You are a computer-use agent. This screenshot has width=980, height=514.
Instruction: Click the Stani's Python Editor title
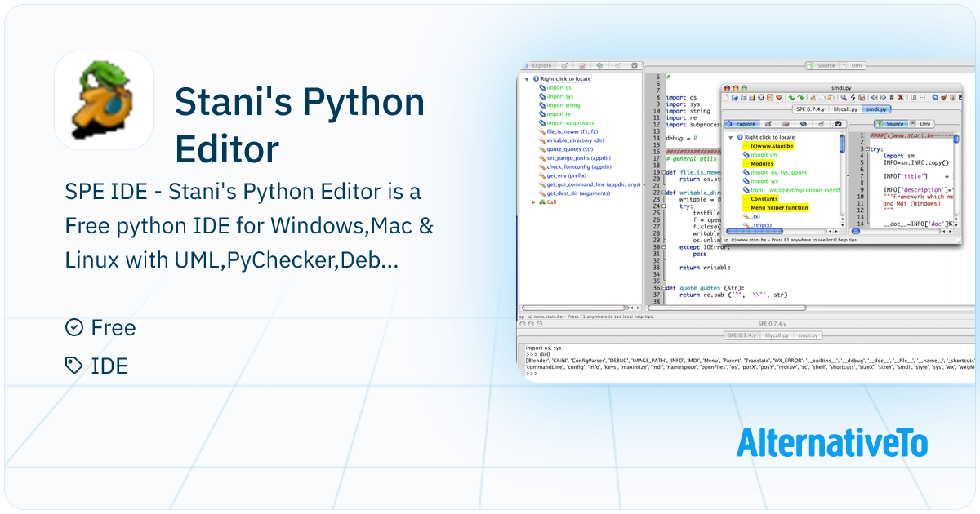click(300, 126)
